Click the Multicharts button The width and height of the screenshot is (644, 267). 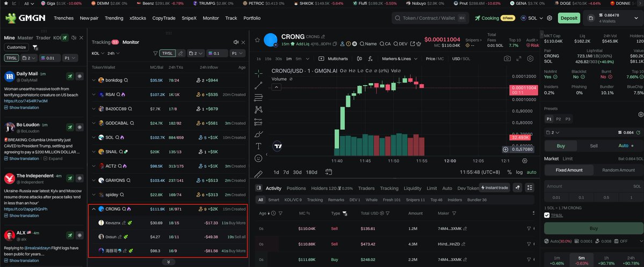click(333, 58)
